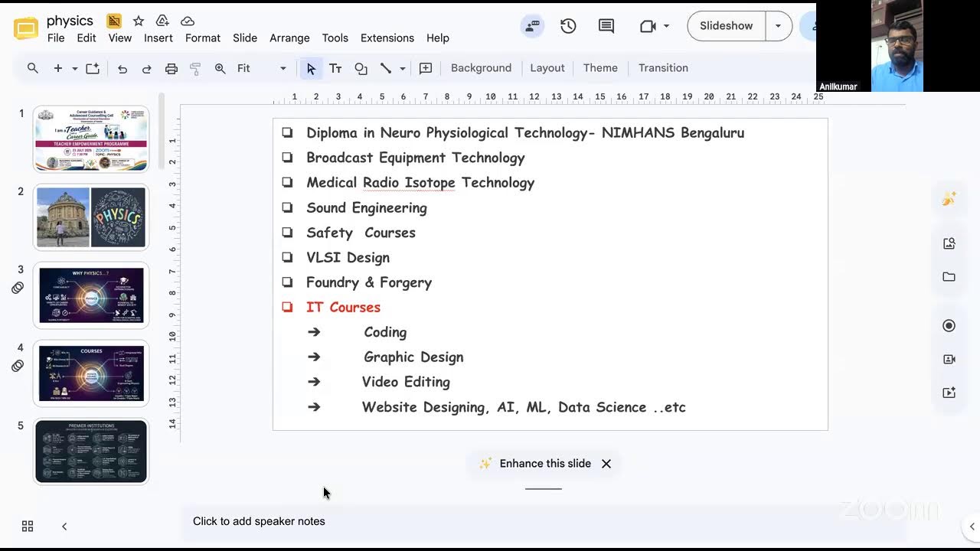Select the shape tool
Viewport: 980px width, 551px height.
click(361, 68)
